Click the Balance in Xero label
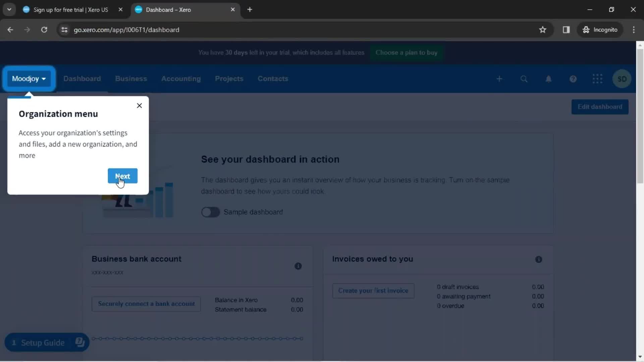The height and width of the screenshot is (362, 644). click(236, 300)
